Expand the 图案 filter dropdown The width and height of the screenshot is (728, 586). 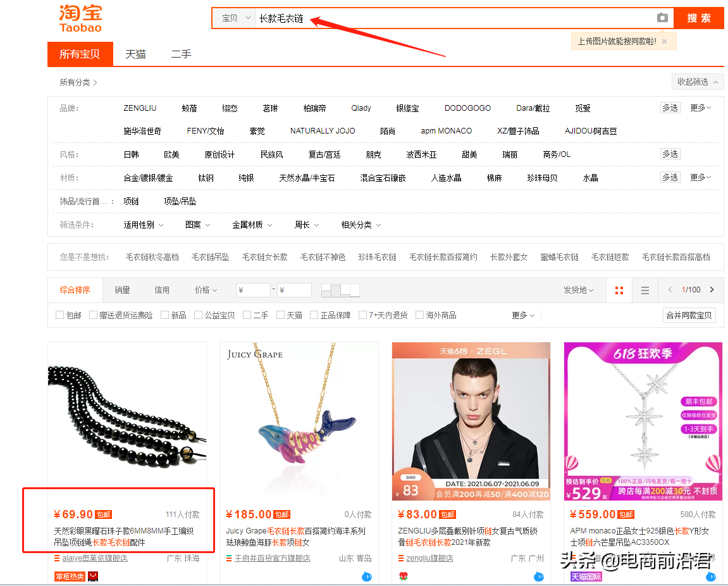tap(198, 225)
